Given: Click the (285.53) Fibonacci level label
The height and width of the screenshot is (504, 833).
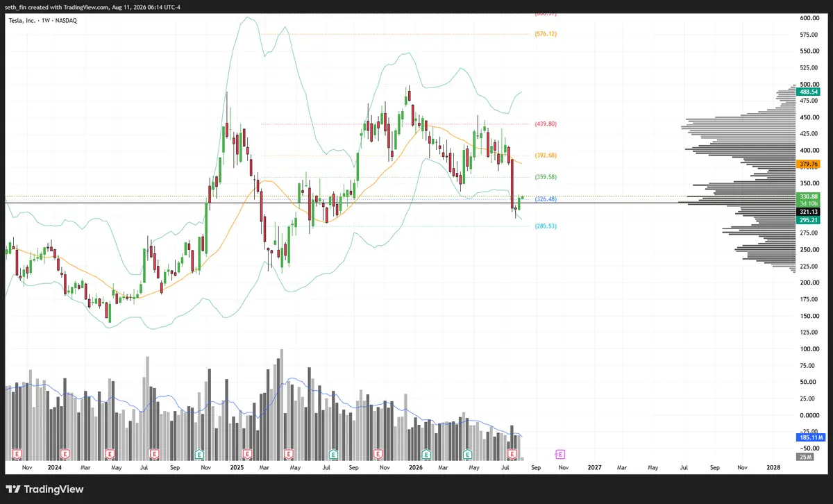Looking at the screenshot, I should click(x=546, y=226).
